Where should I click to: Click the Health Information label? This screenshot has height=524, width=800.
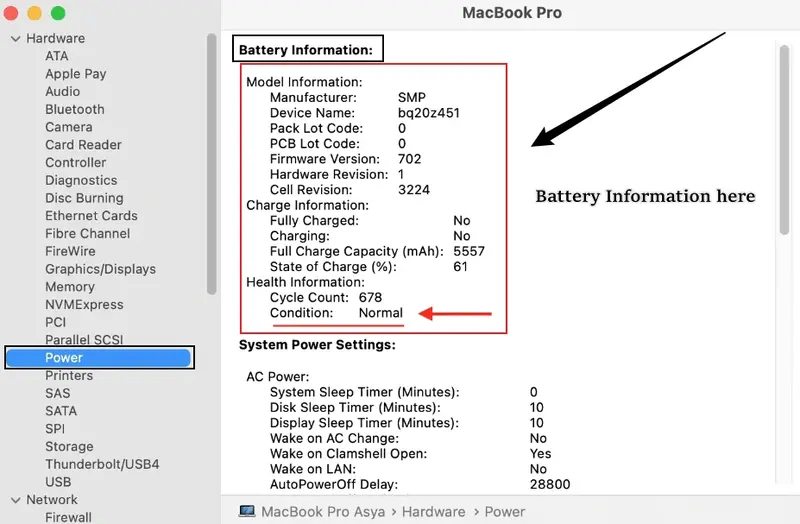305,282
